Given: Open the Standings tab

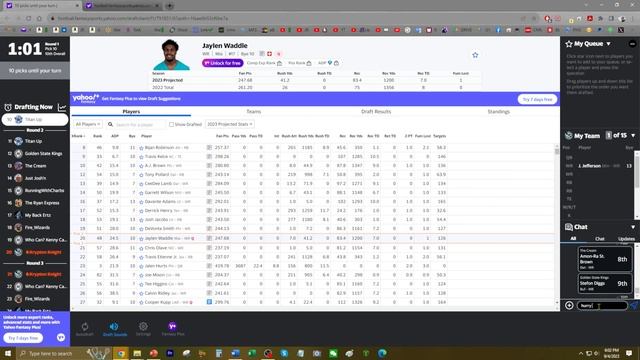Looking at the screenshot, I should (498, 111).
